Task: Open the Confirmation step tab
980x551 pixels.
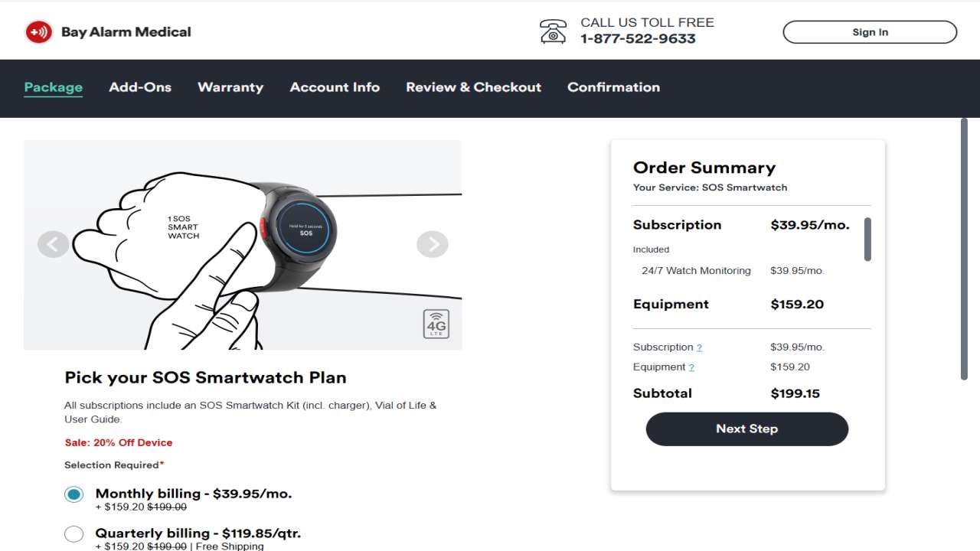Action: click(x=613, y=87)
